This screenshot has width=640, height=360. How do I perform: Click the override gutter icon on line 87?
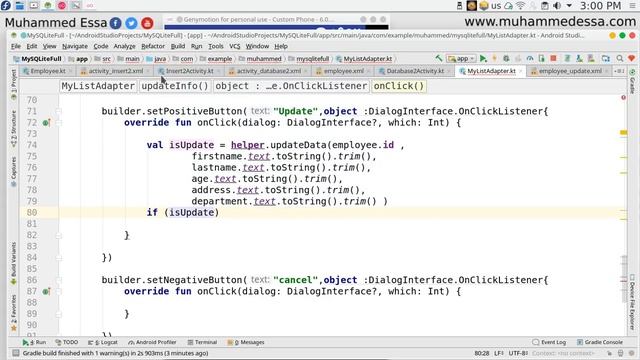pos(46,291)
